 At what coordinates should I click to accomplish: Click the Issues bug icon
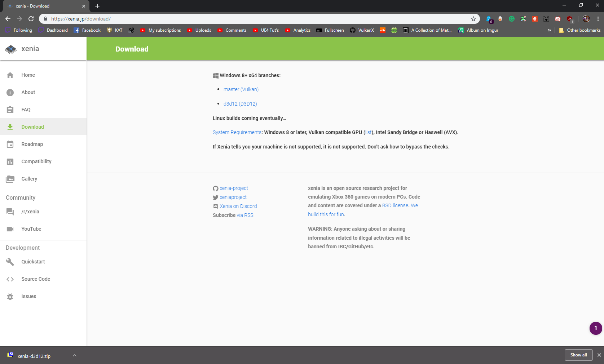click(x=10, y=296)
